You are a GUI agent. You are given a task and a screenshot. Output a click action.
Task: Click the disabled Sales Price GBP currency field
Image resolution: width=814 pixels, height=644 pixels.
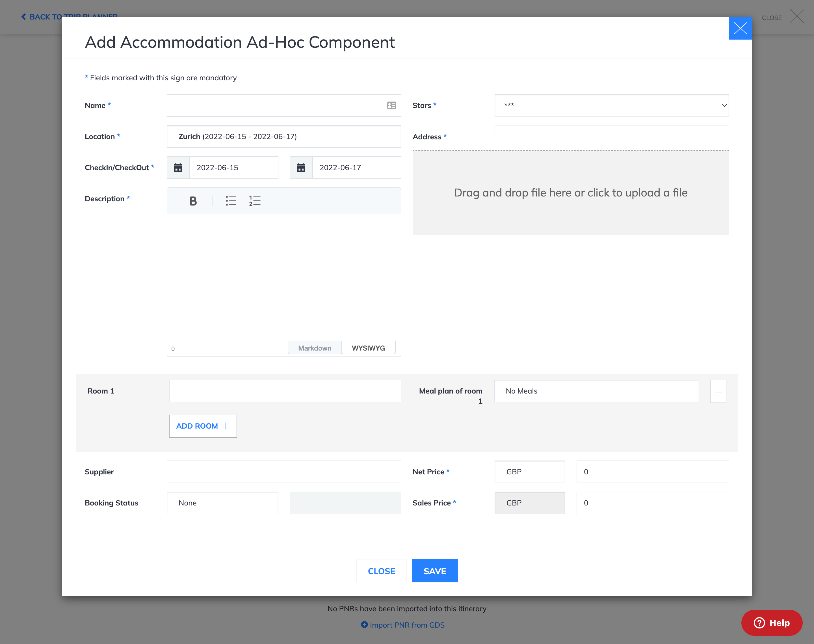[x=529, y=503]
